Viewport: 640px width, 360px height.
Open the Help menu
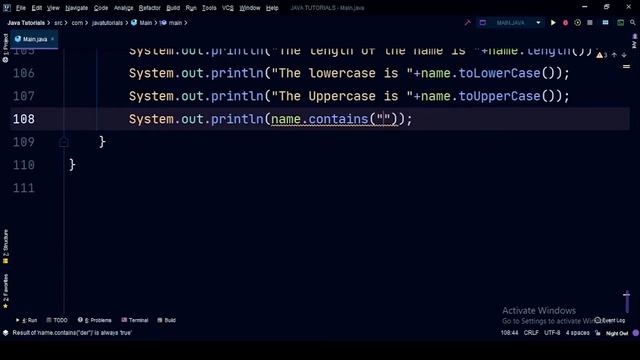click(272, 8)
